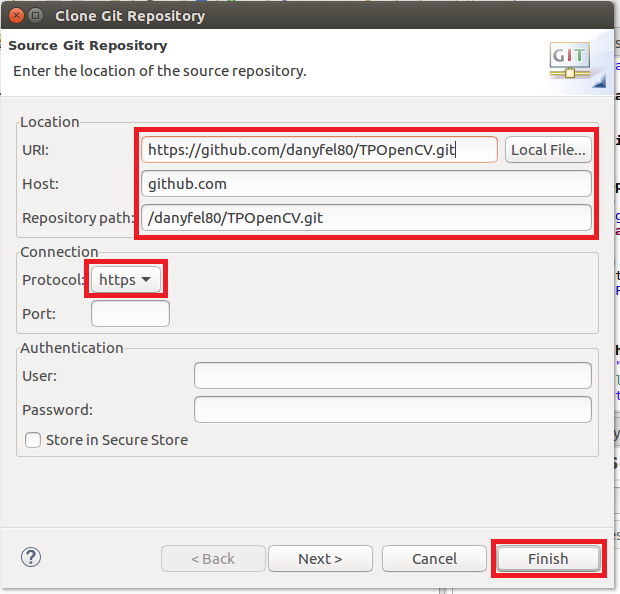The width and height of the screenshot is (620, 594).
Task: Click the Cancel button
Action: click(x=434, y=559)
